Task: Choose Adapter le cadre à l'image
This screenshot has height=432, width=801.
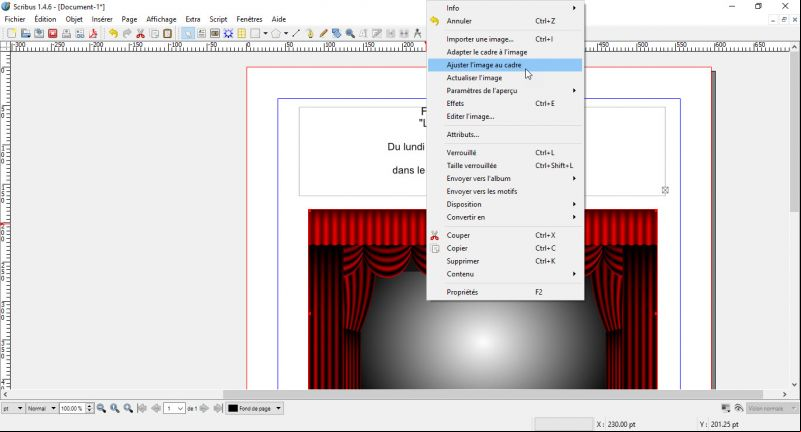Action: click(505, 52)
